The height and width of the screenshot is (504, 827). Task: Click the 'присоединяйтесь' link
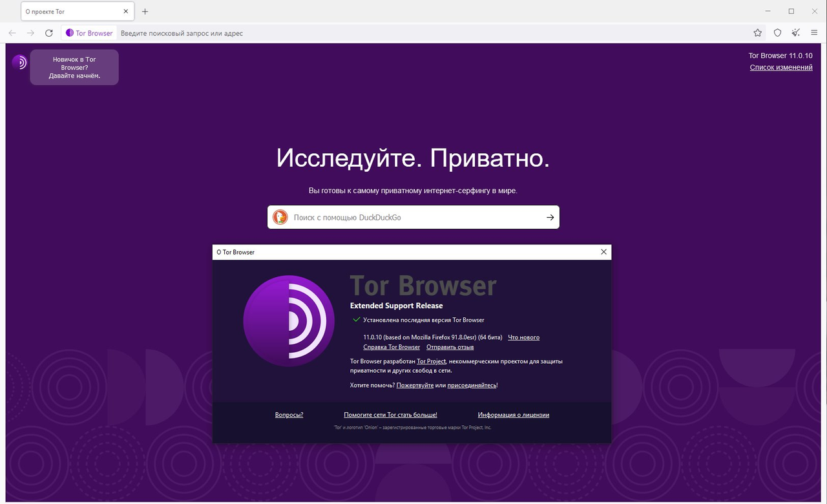tap(472, 385)
